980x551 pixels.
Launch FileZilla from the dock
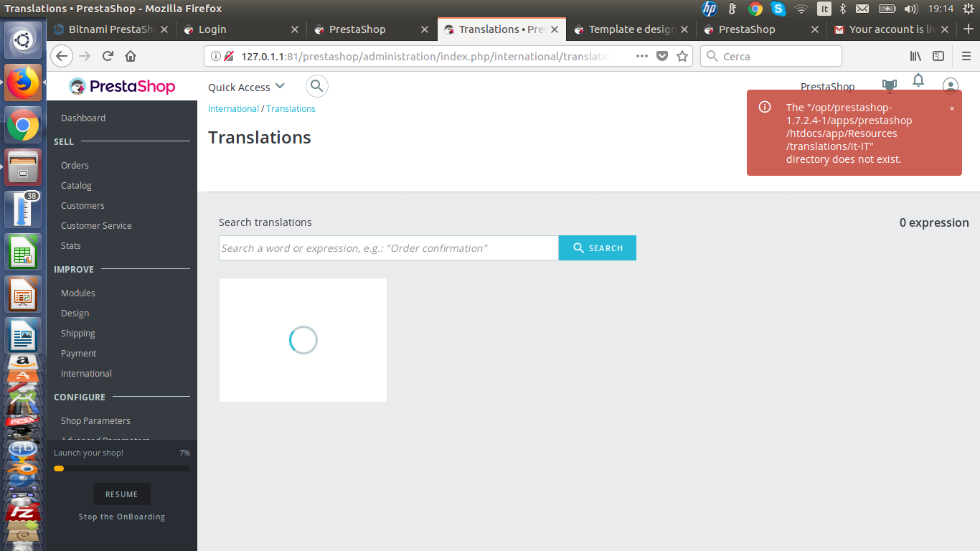23,512
